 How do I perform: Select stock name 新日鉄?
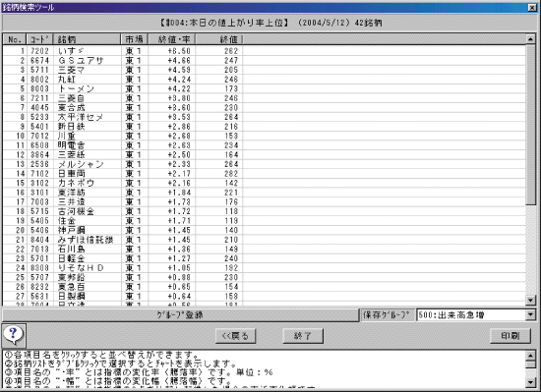[71, 127]
